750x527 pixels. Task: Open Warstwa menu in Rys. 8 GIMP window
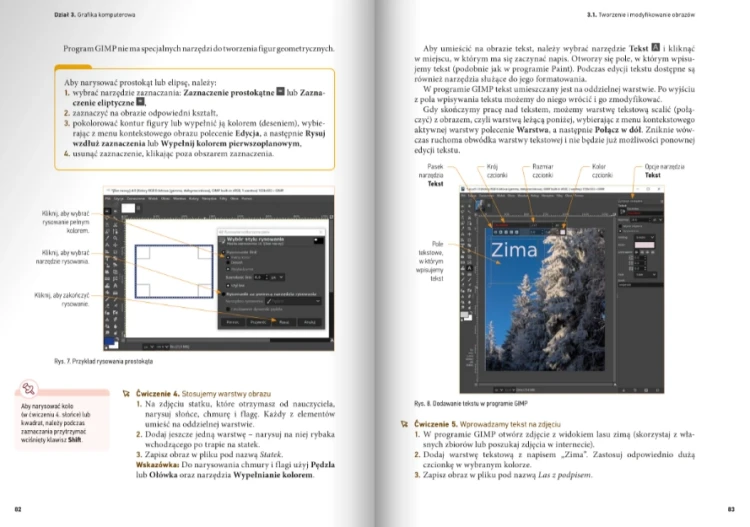pos(523,196)
